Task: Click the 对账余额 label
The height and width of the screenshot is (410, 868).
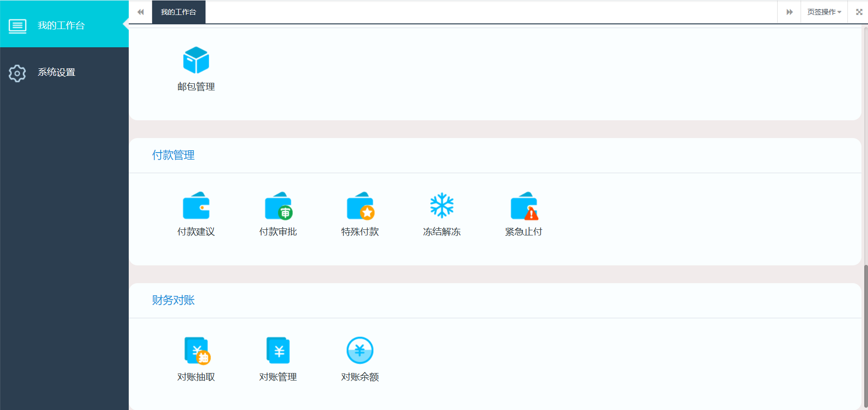Action: (x=360, y=377)
